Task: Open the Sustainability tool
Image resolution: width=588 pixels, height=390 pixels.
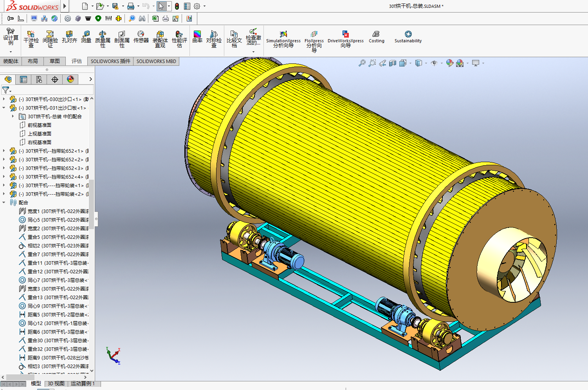Action: pyautogui.click(x=408, y=37)
